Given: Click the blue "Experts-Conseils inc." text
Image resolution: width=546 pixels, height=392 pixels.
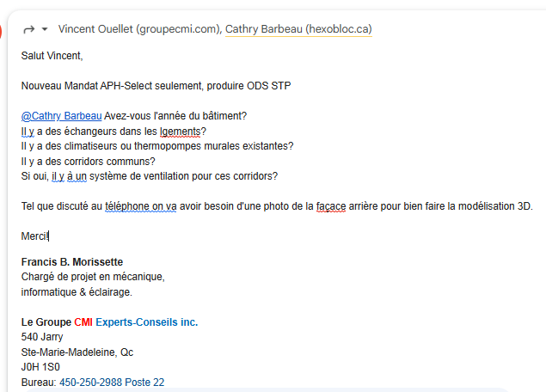Looking at the screenshot, I should click(x=146, y=322).
